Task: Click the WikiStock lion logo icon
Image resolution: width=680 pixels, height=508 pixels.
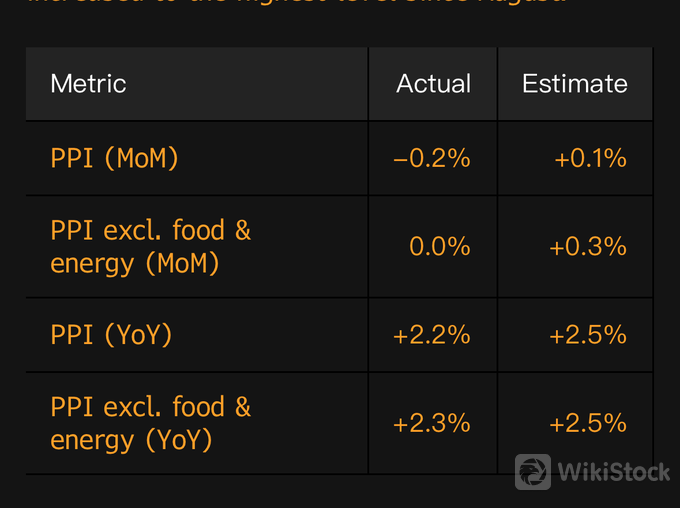Action: 533,472
